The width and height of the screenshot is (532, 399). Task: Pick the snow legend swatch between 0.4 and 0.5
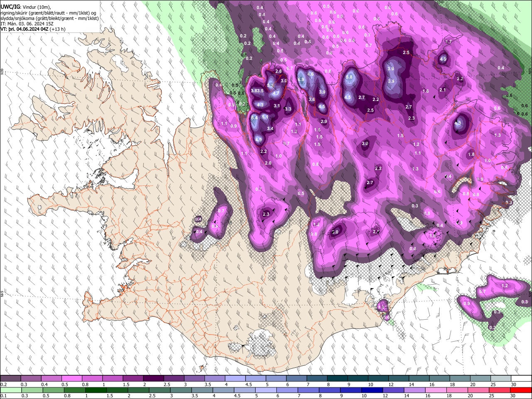(51, 379)
